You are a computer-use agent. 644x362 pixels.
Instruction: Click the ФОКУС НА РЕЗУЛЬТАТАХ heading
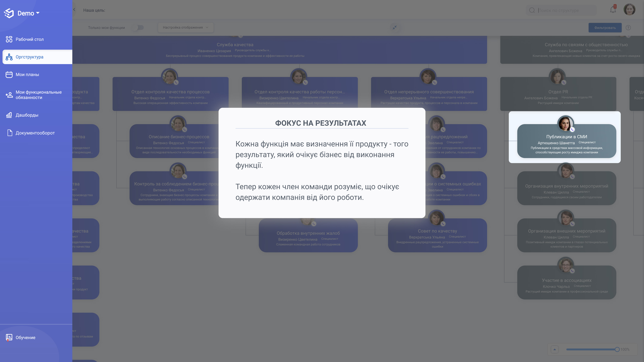tap(321, 123)
